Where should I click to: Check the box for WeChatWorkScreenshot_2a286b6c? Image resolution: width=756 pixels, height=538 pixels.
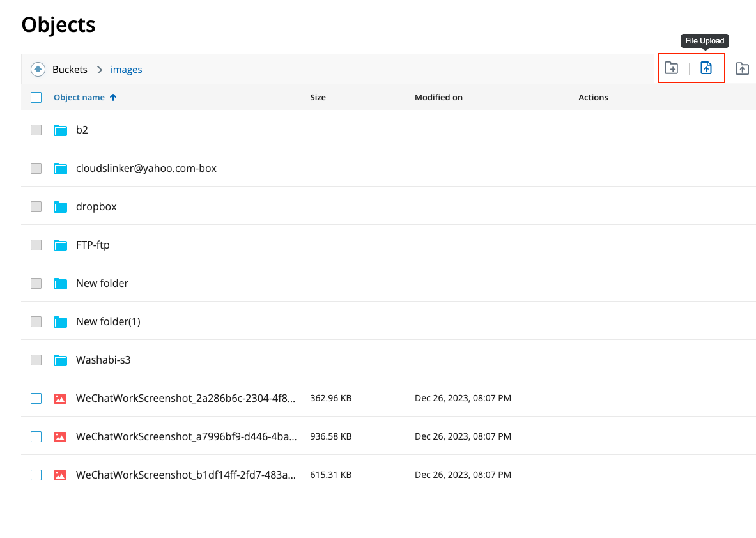[36, 398]
